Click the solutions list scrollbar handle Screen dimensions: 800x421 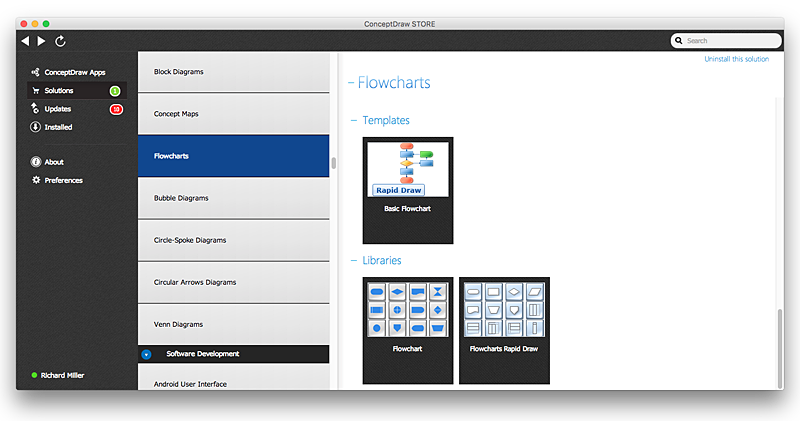click(334, 163)
